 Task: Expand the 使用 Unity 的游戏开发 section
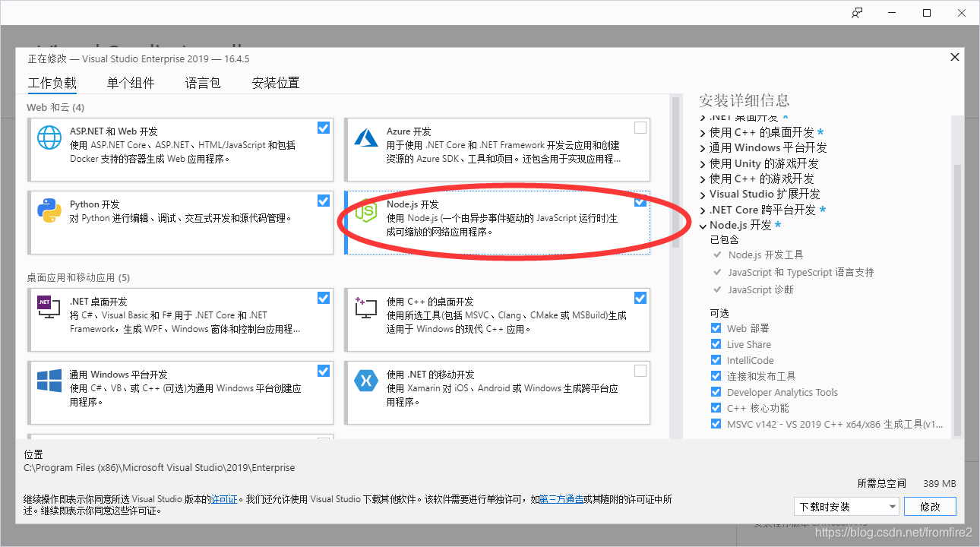pos(703,163)
